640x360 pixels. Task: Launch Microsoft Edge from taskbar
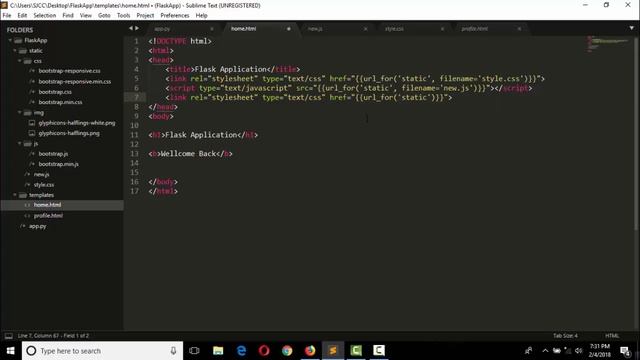click(241, 351)
